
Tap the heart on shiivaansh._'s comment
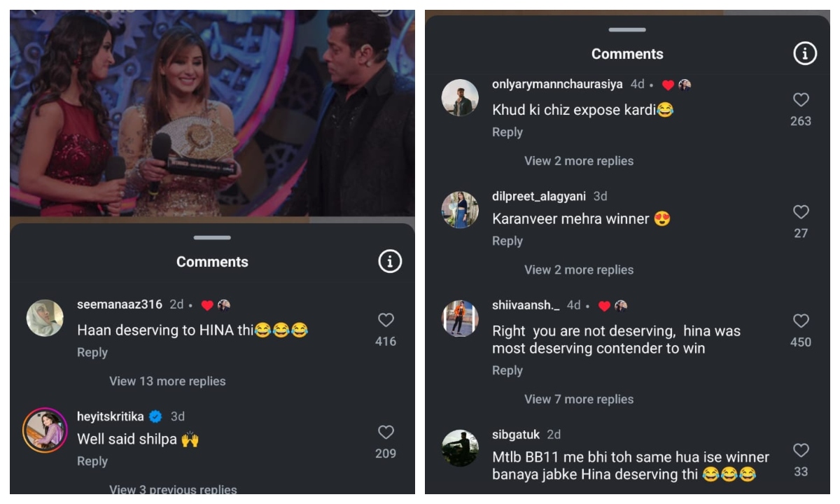point(801,321)
